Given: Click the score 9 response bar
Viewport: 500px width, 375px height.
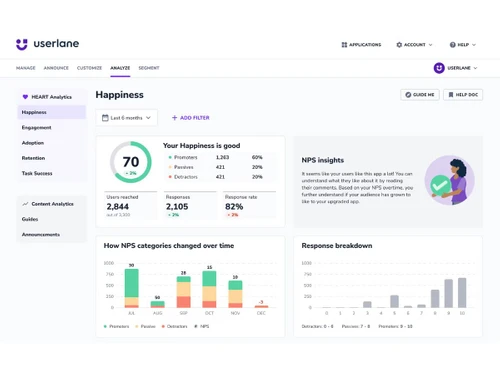Looking at the screenshot, I should pyautogui.click(x=449, y=293).
